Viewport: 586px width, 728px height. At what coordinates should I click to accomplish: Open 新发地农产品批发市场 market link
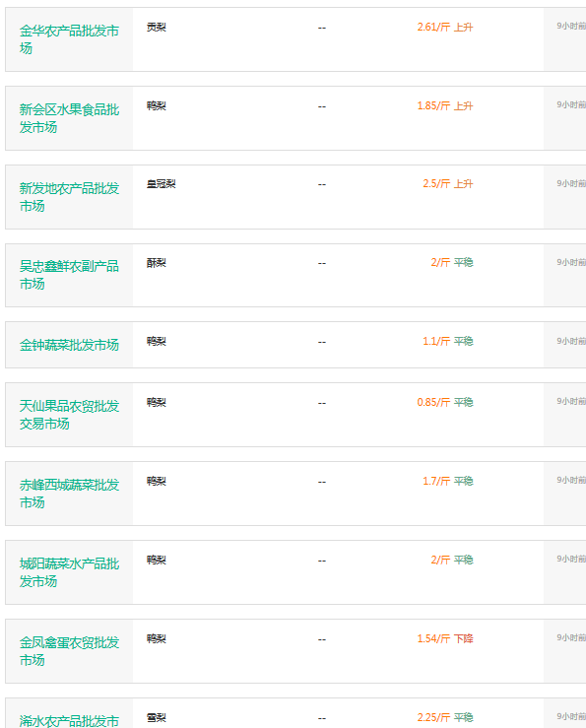pos(69,197)
